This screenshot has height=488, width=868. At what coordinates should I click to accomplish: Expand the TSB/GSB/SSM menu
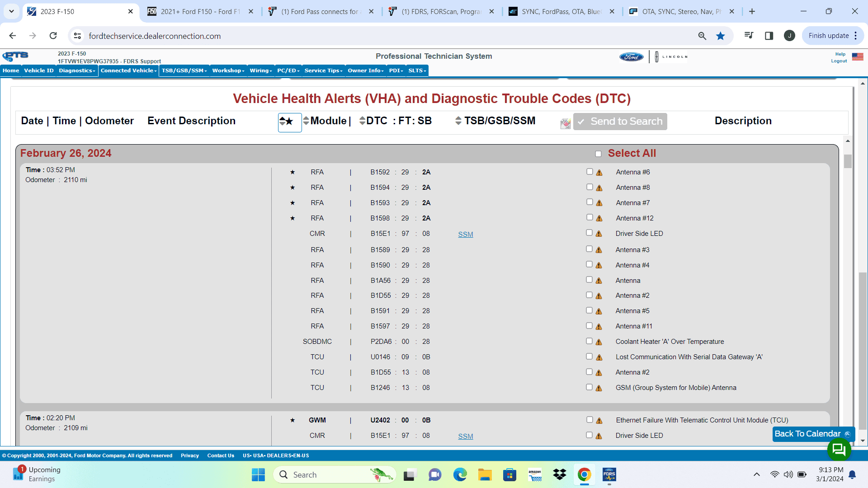click(184, 70)
